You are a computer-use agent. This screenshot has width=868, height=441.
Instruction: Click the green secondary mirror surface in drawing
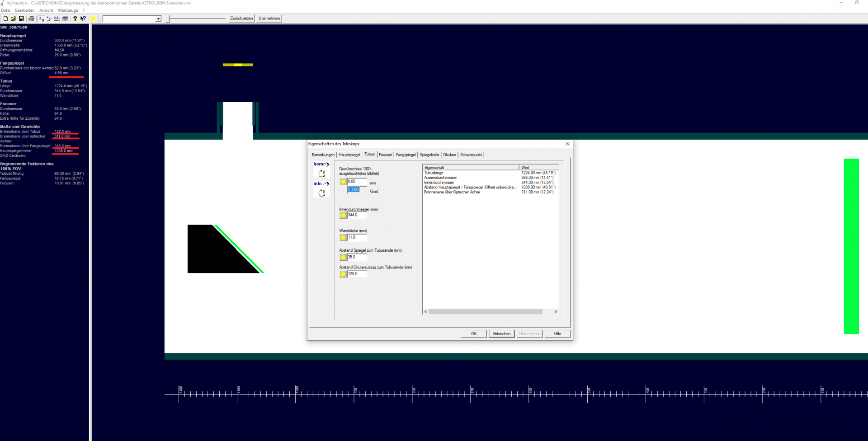[x=239, y=249]
